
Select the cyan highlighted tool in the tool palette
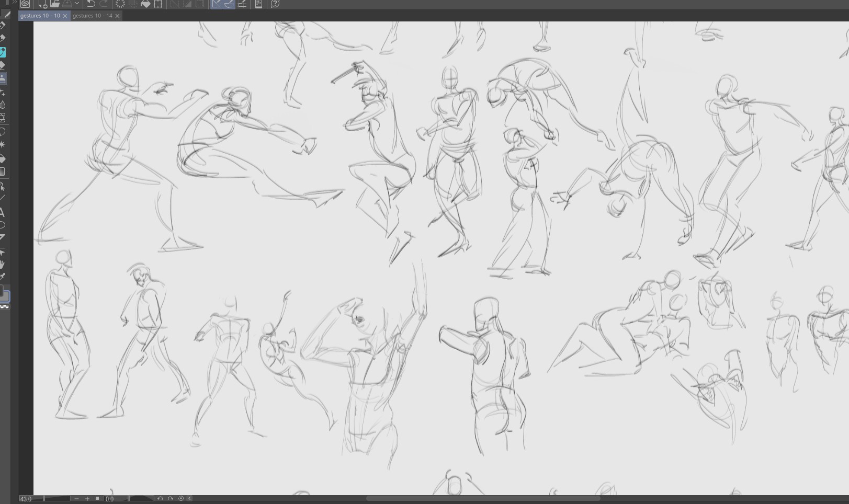[x=3, y=52]
